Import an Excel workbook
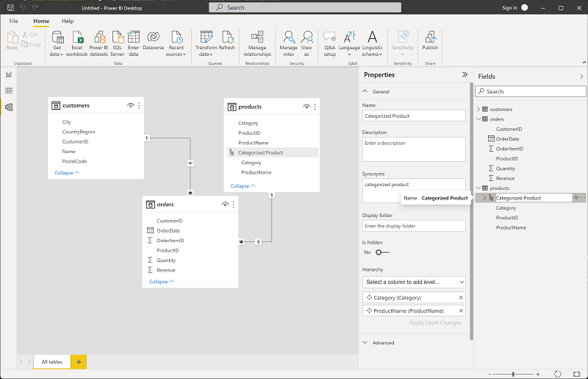The width and height of the screenshot is (588, 379). tap(77, 43)
